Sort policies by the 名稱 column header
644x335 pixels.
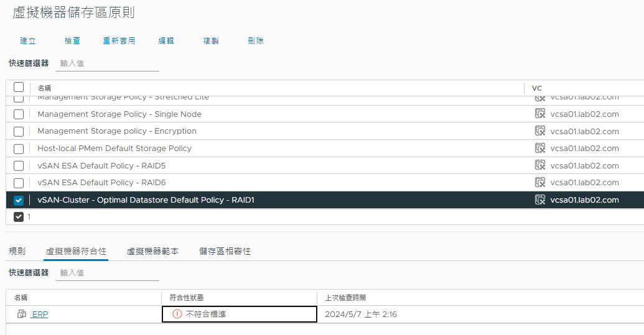[x=44, y=88]
